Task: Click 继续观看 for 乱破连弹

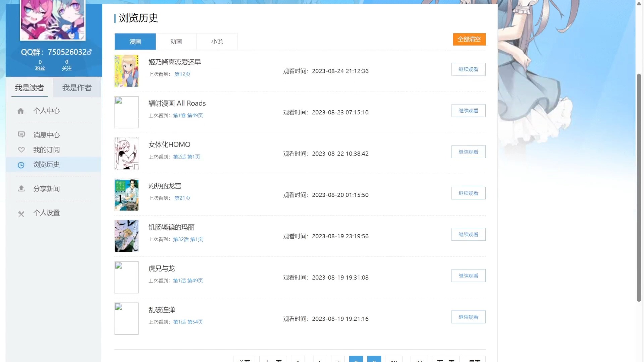Action: (468, 317)
